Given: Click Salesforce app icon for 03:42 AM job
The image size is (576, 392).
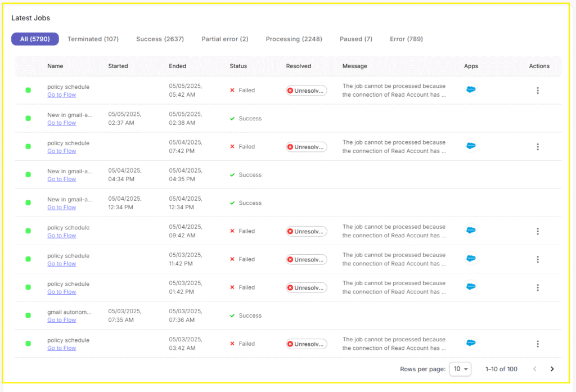Looking at the screenshot, I should tap(471, 343).
